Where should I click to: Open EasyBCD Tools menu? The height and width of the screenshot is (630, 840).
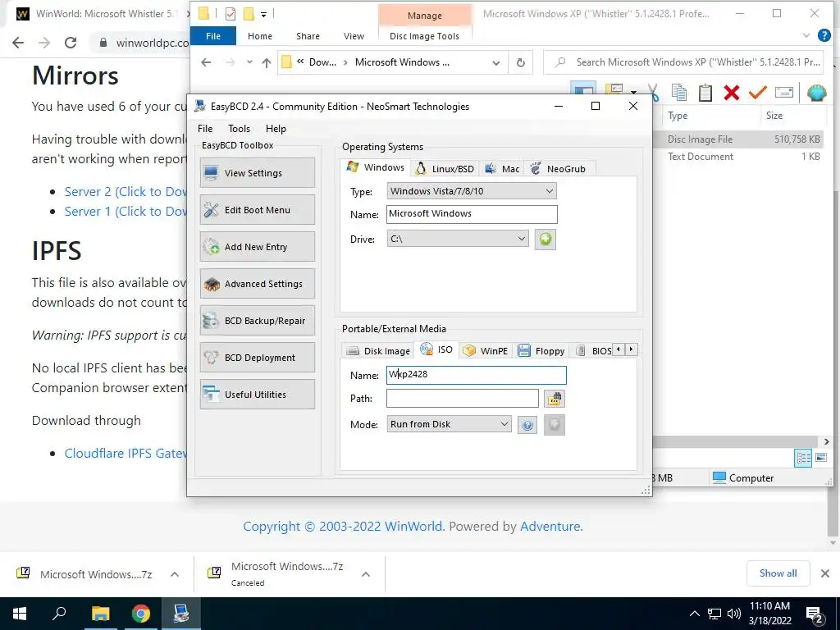click(239, 129)
